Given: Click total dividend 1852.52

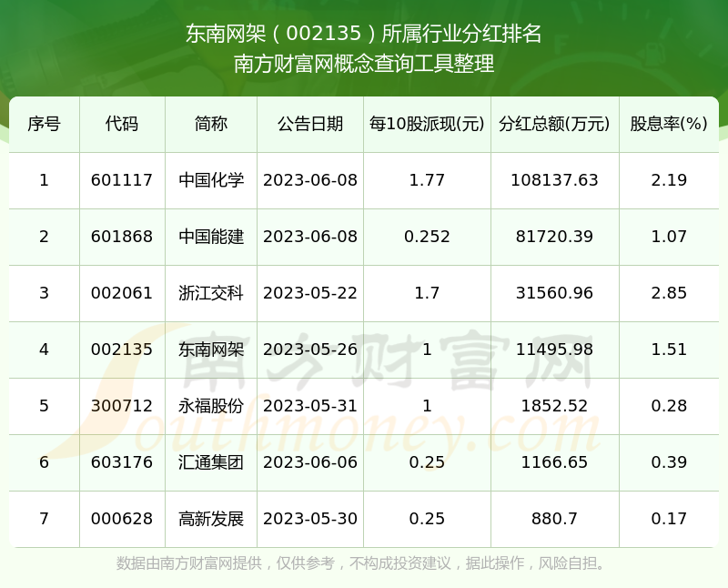Looking at the screenshot, I should point(554,406).
